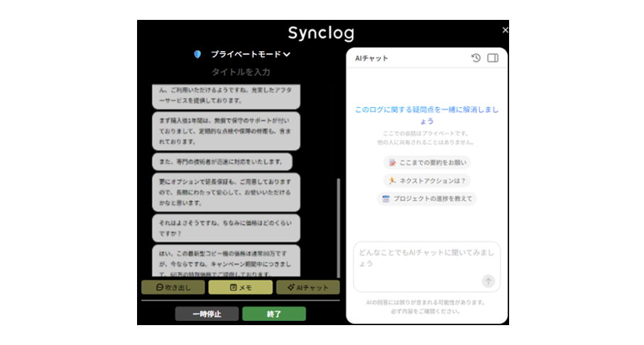Image resolution: width=644 pixels, height=345 pixels.
Task: Toggle the side panel layout icon
Action: [x=493, y=58]
